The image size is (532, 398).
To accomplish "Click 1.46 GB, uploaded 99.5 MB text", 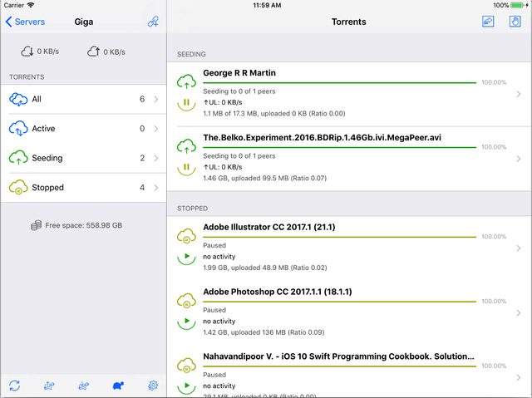I will (264, 179).
